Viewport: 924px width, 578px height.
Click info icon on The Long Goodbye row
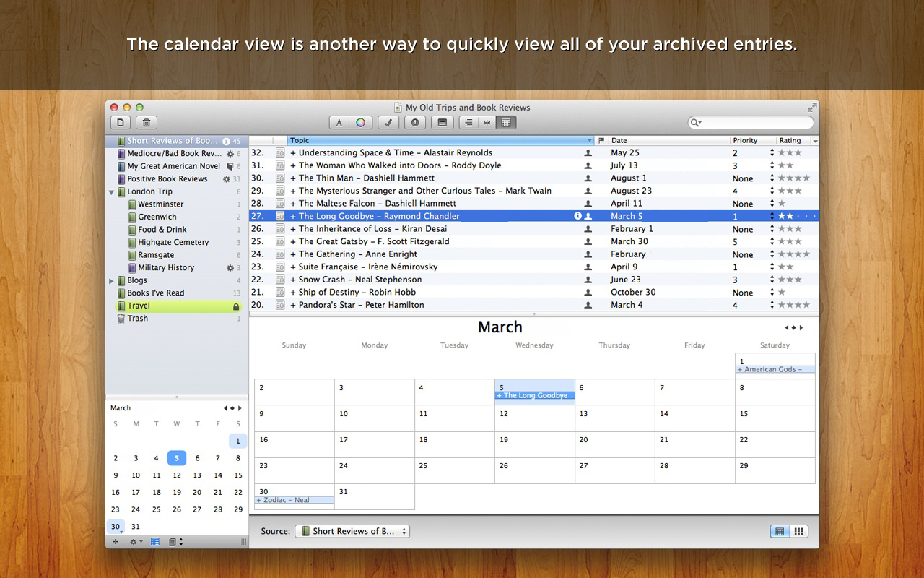(x=577, y=216)
